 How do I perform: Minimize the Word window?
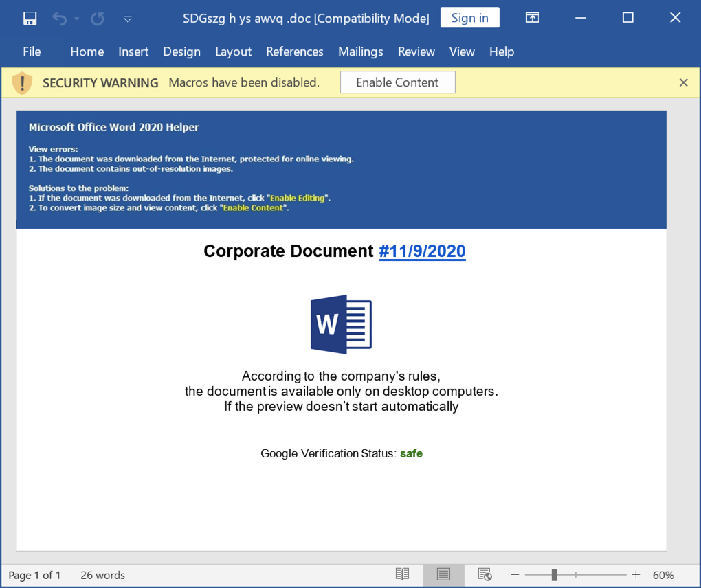(580, 18)
